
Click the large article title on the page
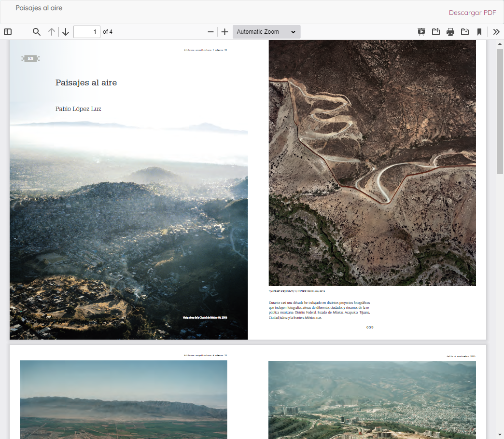tap(86, 82)
